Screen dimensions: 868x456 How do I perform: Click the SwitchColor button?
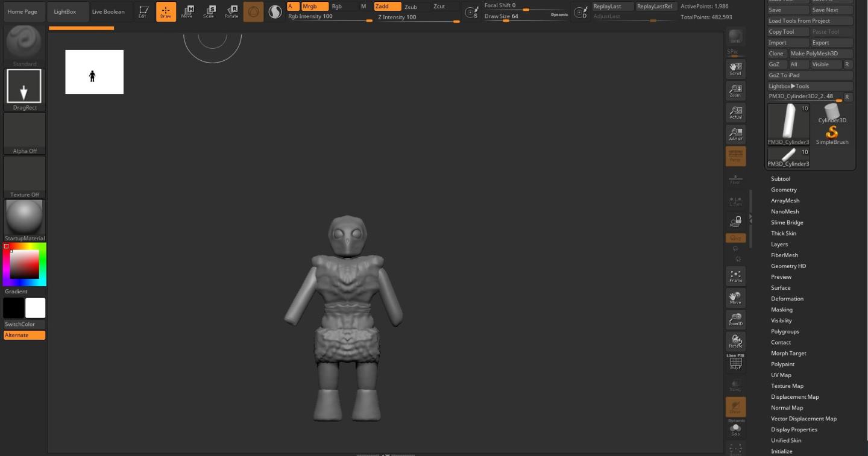click(x=24, y=324)
